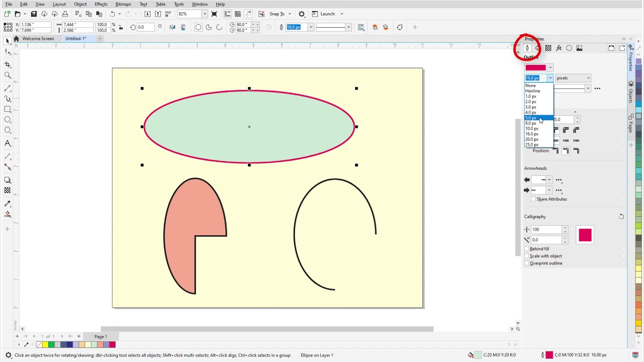Select the Ellipse tool in toolbox
644x362 pixels.
click(x=8, y=120)
